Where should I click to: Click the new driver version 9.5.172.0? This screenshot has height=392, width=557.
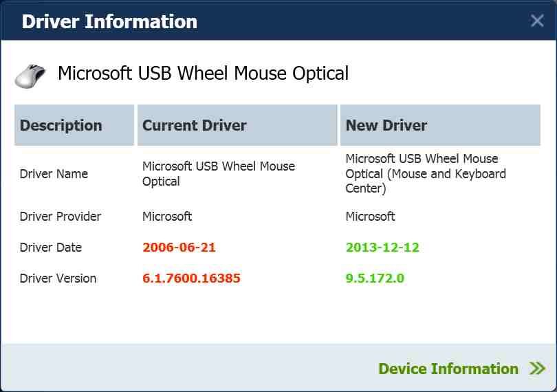point(375,279)
